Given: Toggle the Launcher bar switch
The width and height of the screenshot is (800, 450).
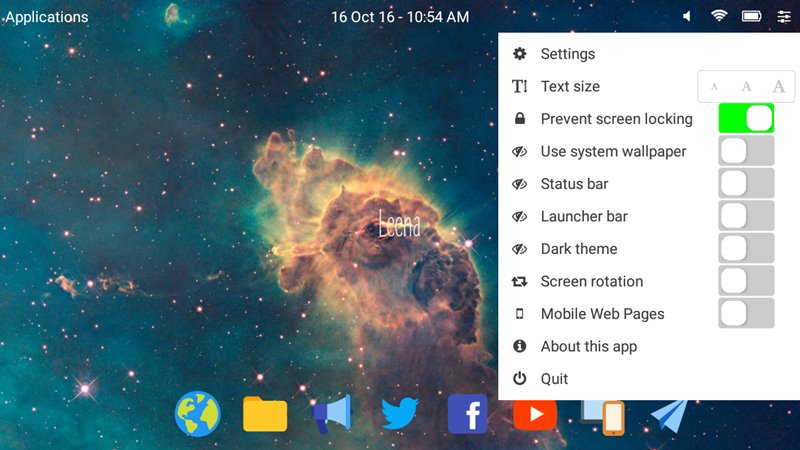Looking at the screenshot, I should tap(746, 216).
